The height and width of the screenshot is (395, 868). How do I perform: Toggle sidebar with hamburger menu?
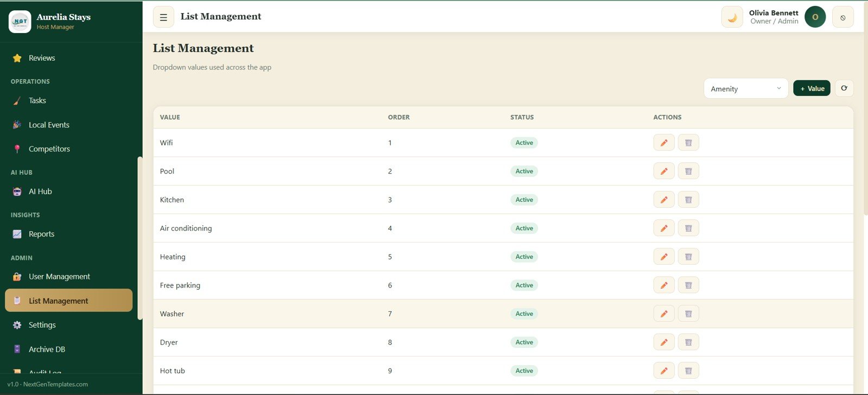point(163,17)
